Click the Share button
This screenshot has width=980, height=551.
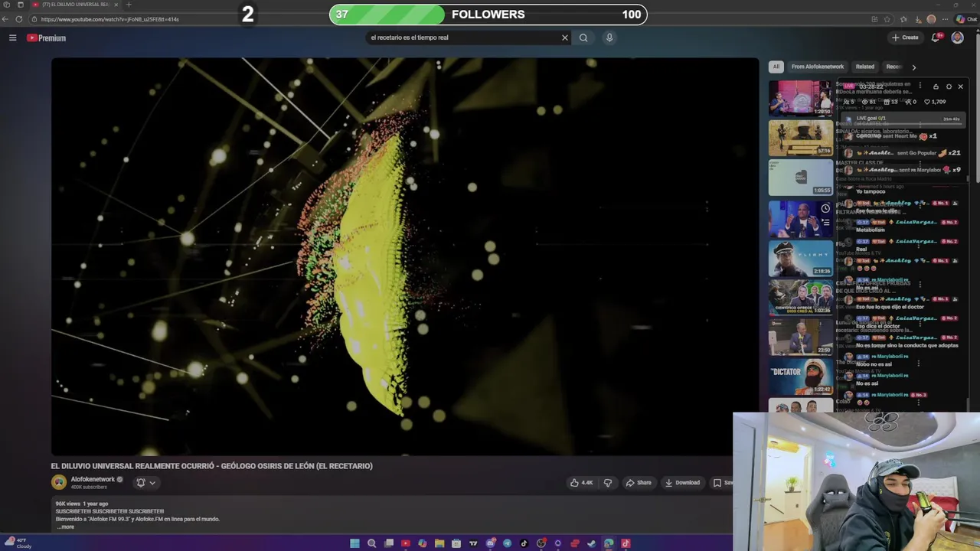coord(638,483)
